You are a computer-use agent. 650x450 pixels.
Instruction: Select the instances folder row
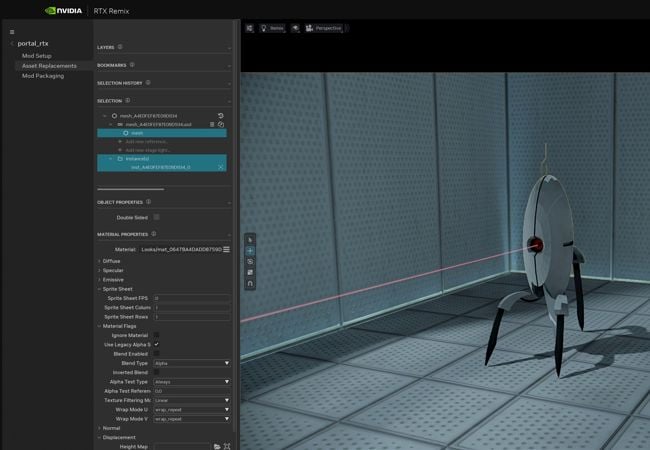(x=162, y=159)
